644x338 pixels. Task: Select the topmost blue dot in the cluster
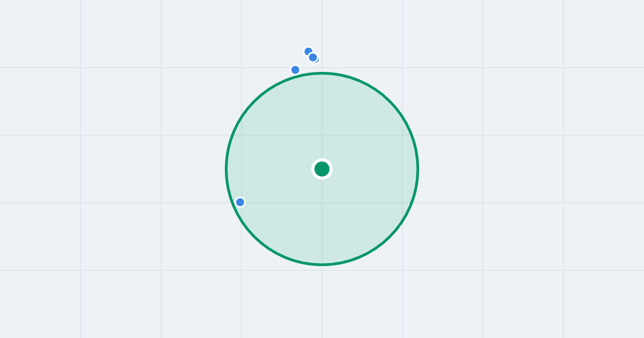pos(309,52)
